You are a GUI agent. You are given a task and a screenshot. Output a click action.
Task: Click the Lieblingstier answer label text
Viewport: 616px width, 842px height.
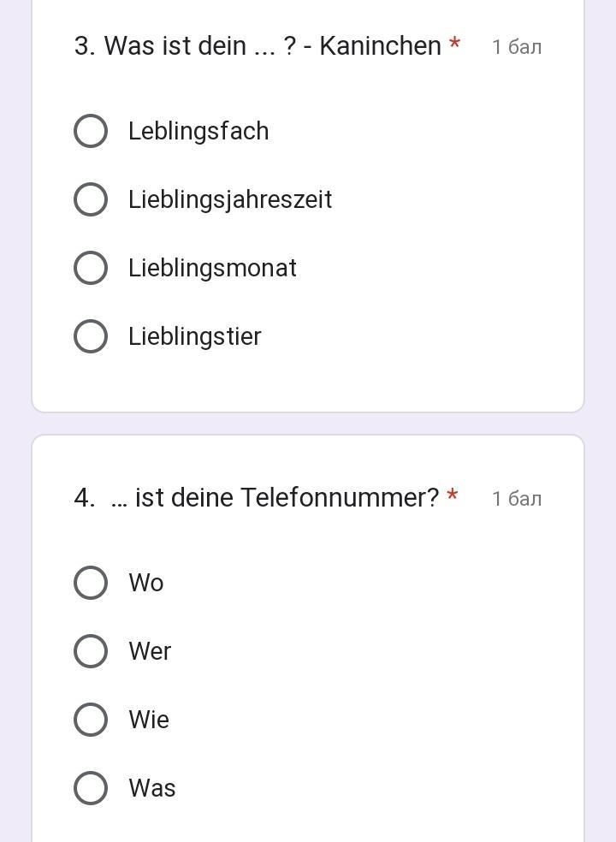pos(195,336)
